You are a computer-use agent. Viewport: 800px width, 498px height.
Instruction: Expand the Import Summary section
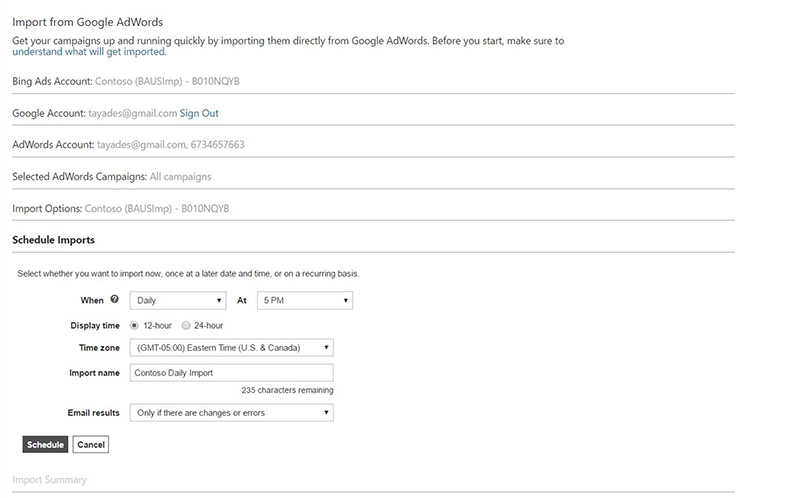49,480
